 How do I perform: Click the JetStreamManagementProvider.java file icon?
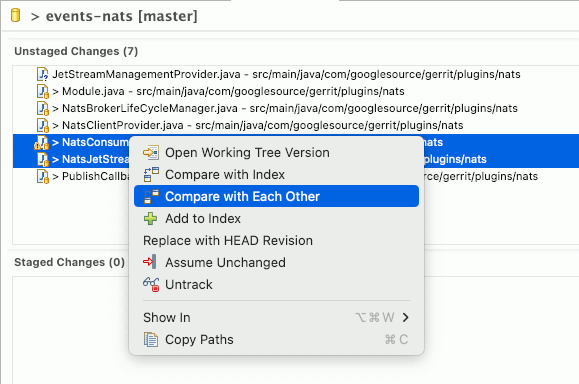point(42,74)
